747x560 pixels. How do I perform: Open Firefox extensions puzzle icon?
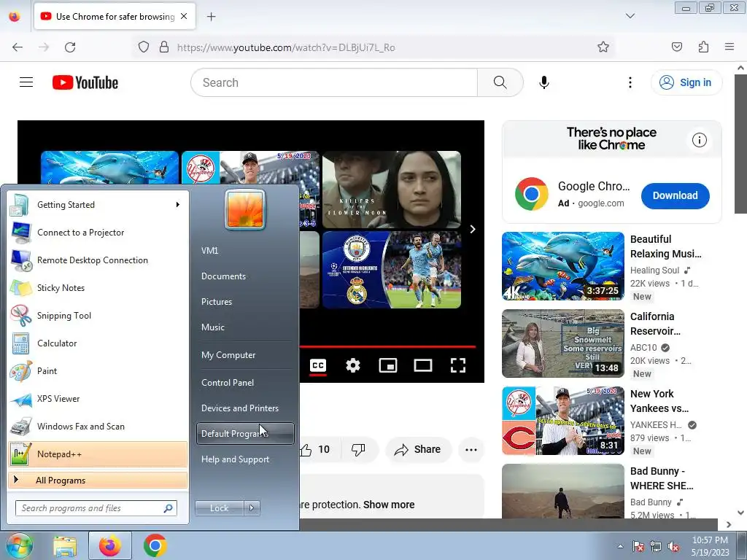703,47
